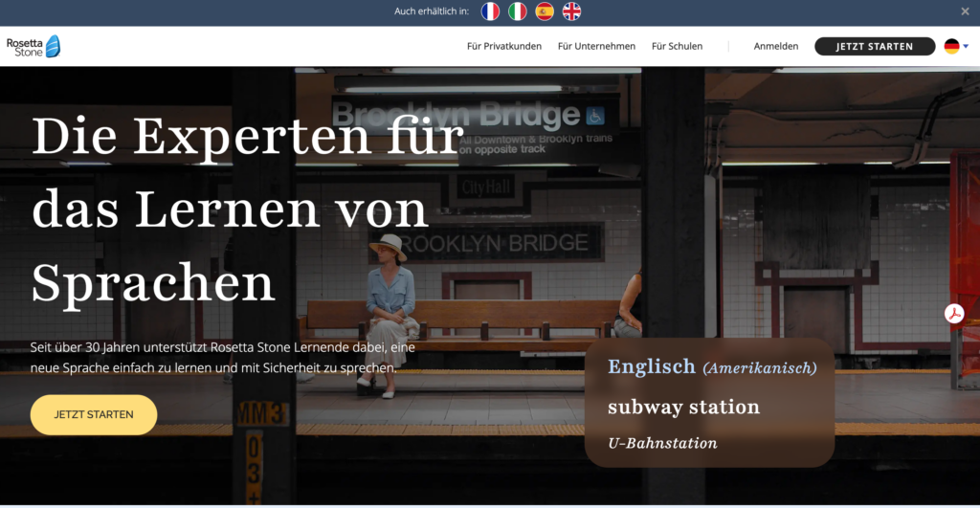The width and height of the screenshot is (980, 508).
Task: Click the Anmelden link
Action: pyautogui.click(x=775, y=46)
